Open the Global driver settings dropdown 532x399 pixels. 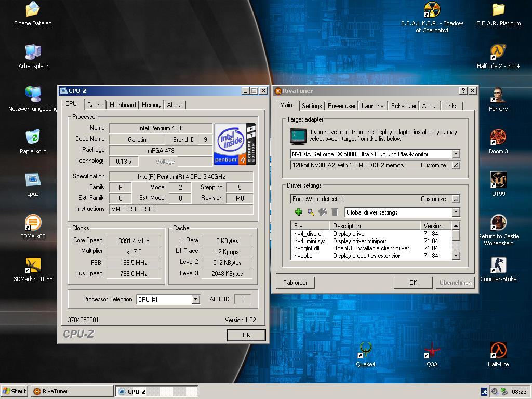tap(456, 212)
